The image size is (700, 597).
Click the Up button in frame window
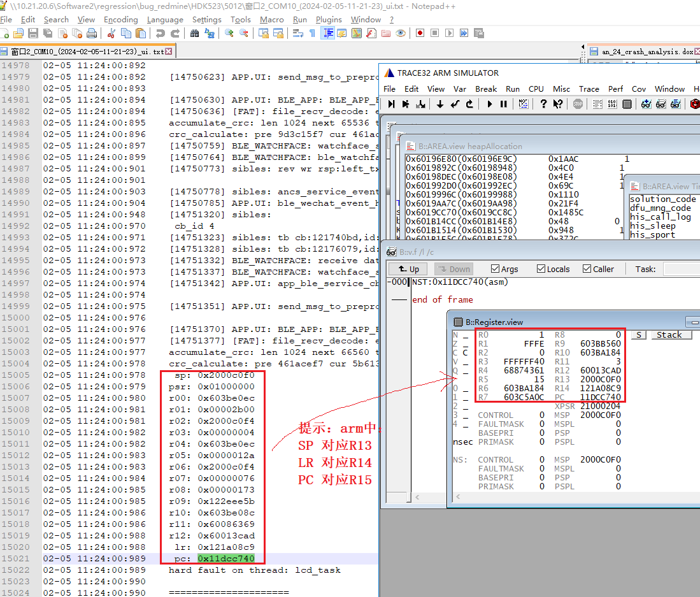(x=408, y=269)
